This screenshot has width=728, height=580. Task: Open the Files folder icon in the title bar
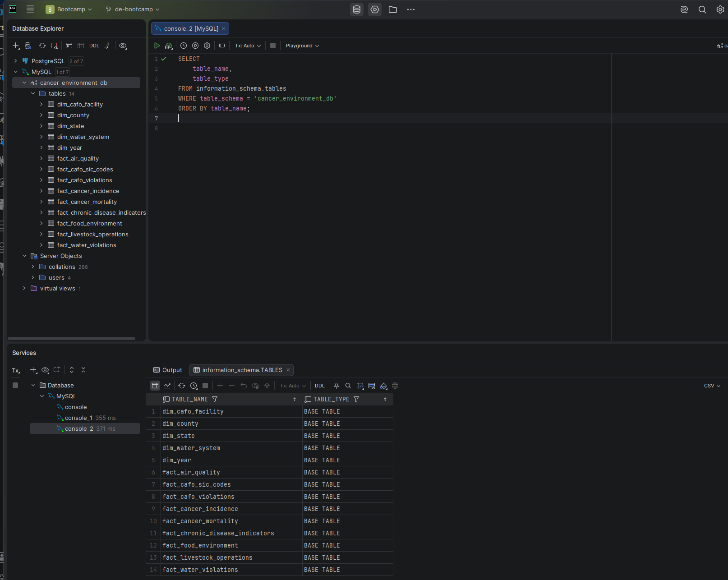(x=393, y=9)
